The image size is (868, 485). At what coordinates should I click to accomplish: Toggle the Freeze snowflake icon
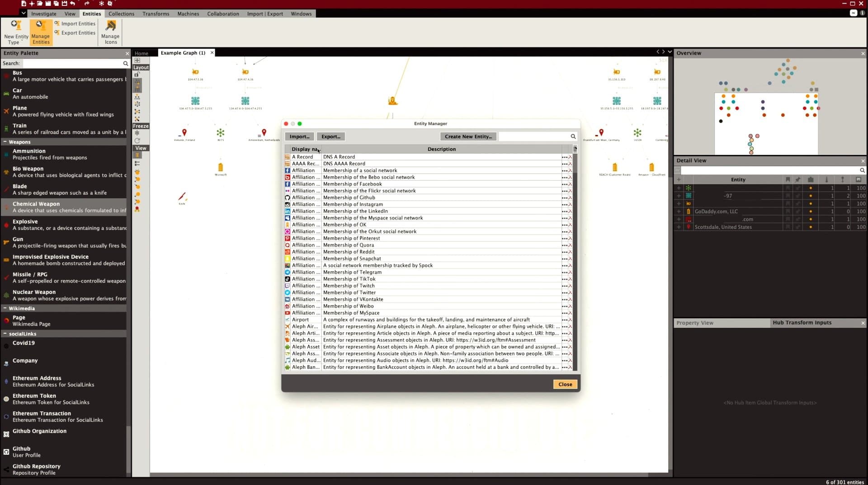click(x=137, y=133)
